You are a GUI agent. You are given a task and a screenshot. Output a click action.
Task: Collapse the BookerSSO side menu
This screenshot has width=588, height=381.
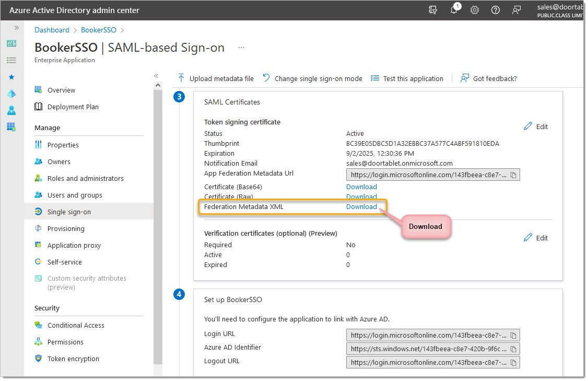coord(156,76)
